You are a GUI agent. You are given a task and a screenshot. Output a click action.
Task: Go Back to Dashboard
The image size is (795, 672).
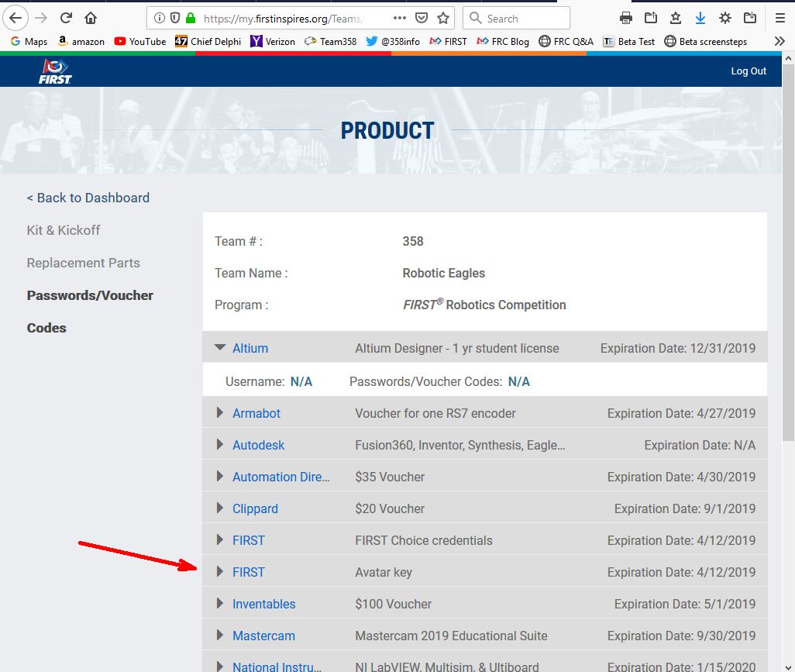88,198
